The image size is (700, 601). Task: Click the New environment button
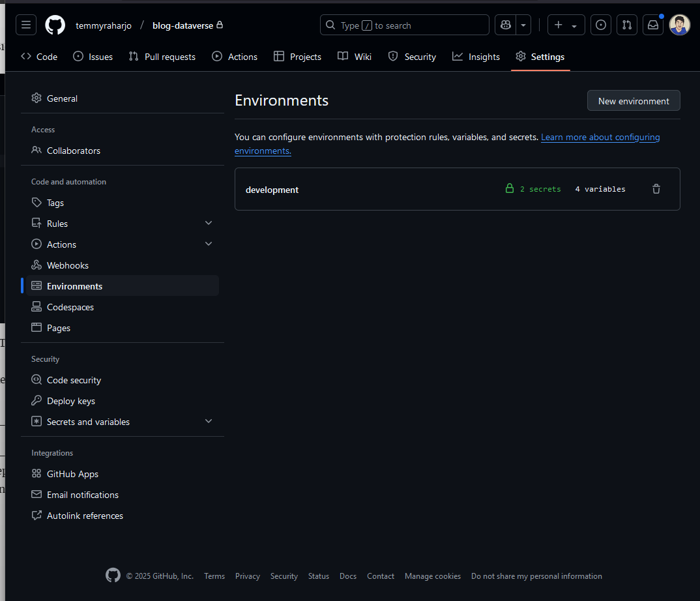[634, 100]
